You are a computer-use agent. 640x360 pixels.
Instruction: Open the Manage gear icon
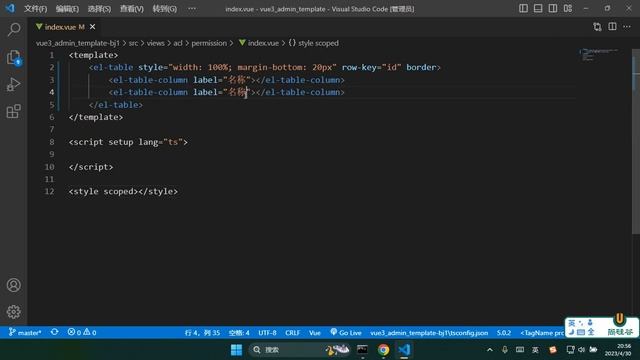coord(14,312)
